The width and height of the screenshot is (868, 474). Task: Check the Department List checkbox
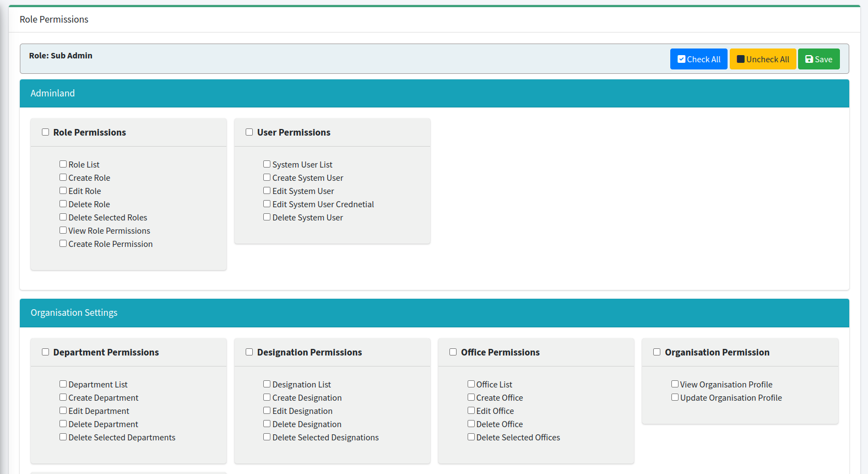tap(63, 384)
